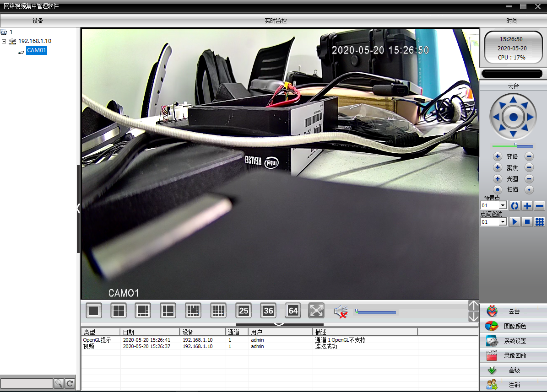Switch to 6-split view layout
The height and width of the screenshot is (392, 547).
tap(143, 311)
